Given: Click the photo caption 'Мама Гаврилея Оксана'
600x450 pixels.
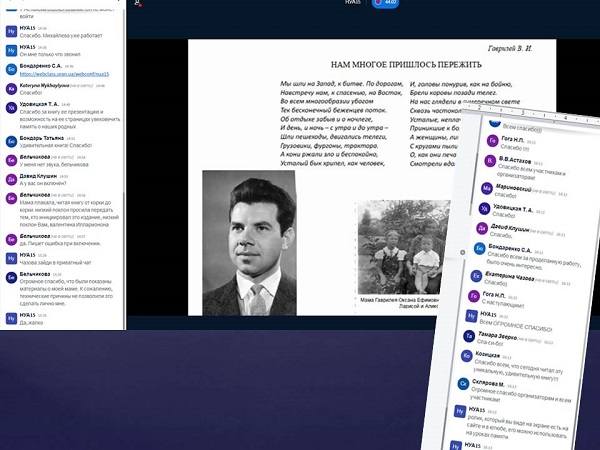Looking at the screenshot, I should (x=400, y=300).
